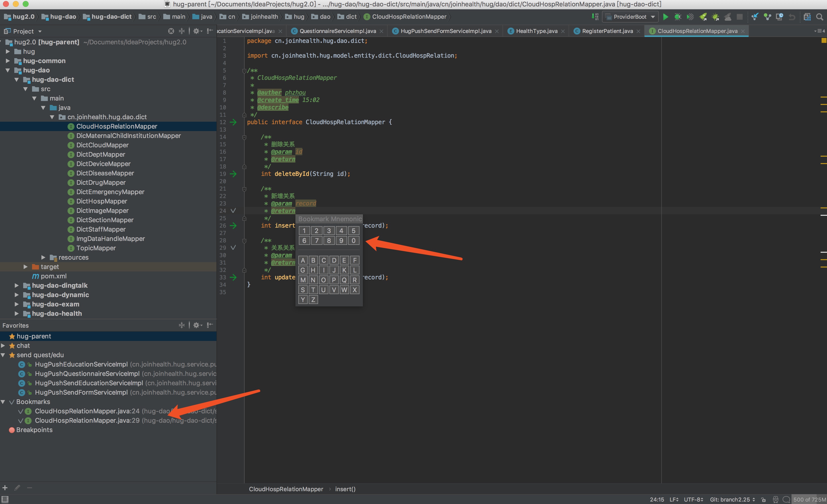Assign mnemonic 1 to bookmark
Viewport: 827px width, 504px height.
[x=304, y=231]
